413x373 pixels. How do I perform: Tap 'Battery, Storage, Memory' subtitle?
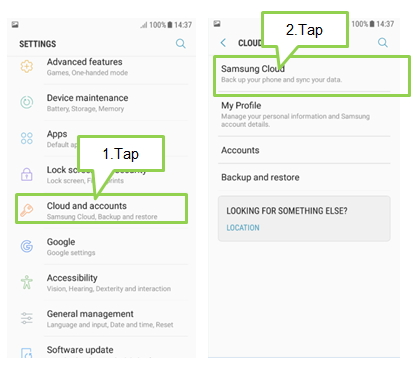85,109
